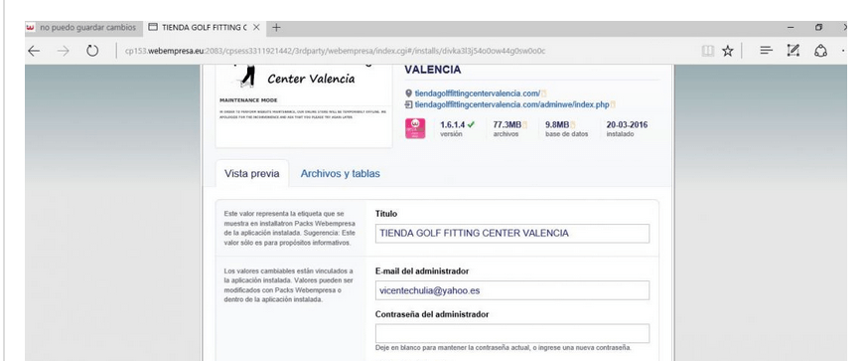Click the site preview thumbnail image
This screenshot has width=868, height=361.
(x=303, y=105)
